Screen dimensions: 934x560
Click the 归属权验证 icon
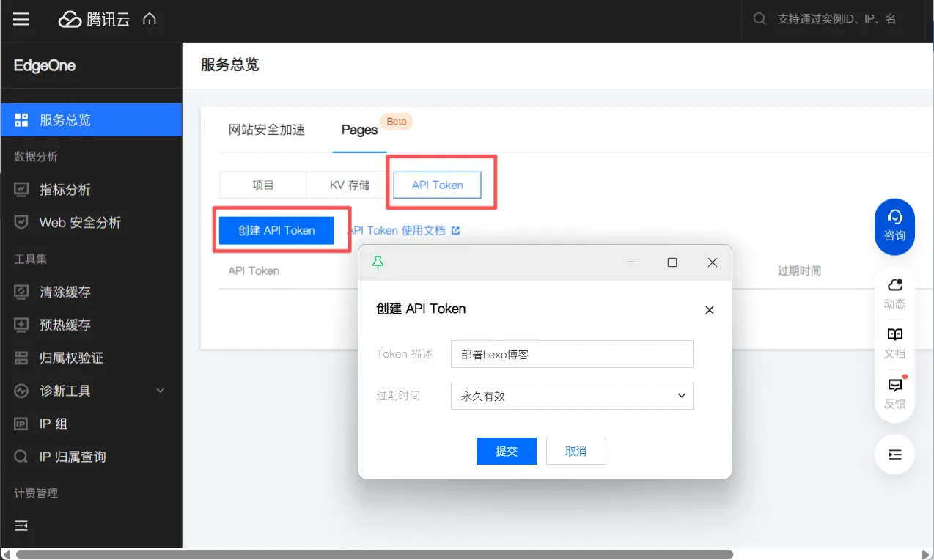[x=21, y=358]
